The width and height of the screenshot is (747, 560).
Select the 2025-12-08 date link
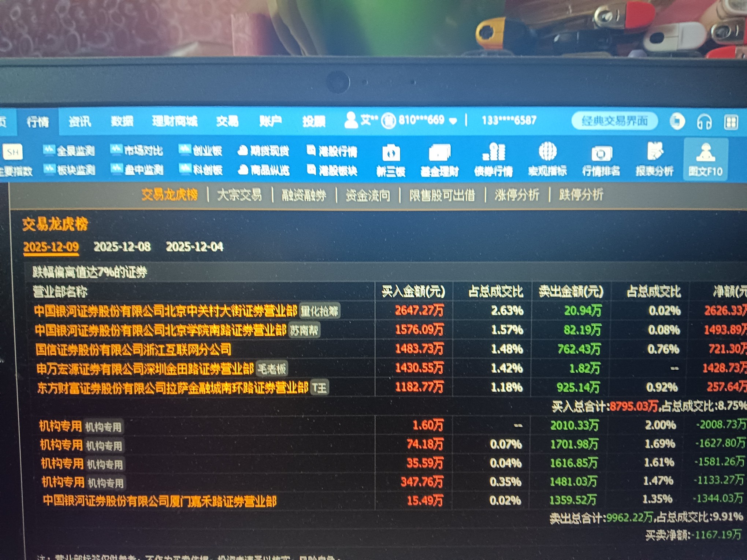(122, 247)
